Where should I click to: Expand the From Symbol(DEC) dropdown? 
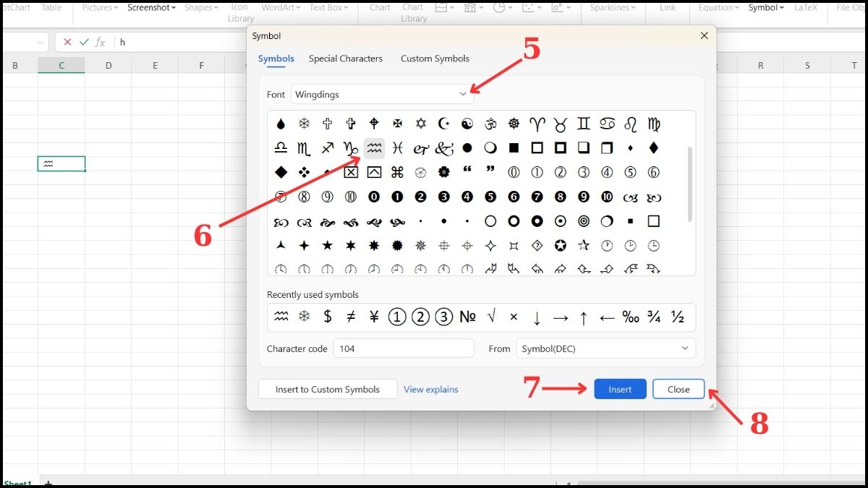(x=605, y=348)
